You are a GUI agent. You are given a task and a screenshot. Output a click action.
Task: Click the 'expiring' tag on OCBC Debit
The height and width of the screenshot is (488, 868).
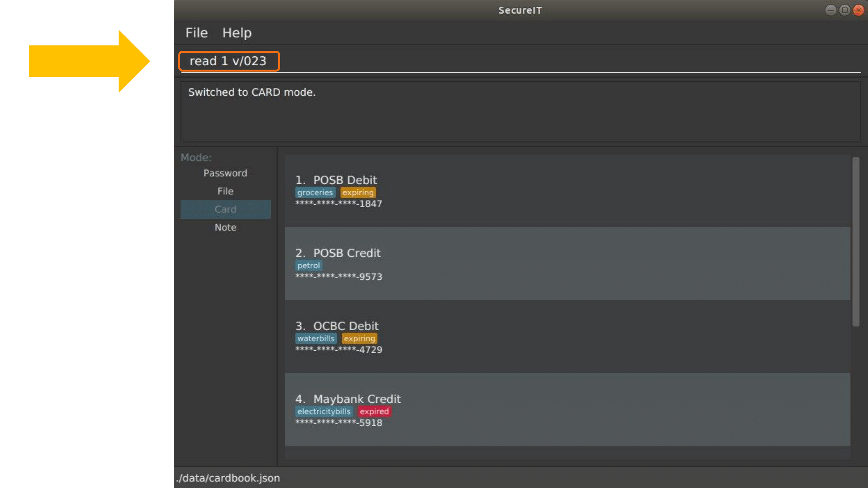tap(358, 338)
